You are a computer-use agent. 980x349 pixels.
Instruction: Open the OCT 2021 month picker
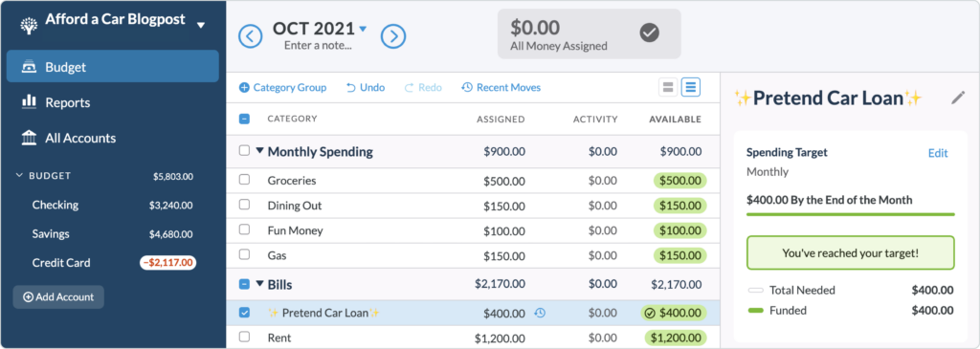320,28
